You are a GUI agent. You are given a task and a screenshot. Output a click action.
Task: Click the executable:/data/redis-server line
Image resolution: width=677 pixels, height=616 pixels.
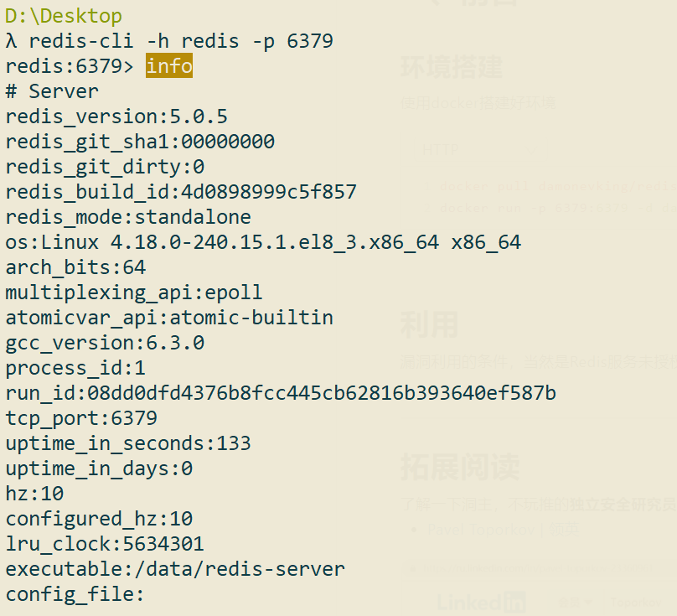175,569
